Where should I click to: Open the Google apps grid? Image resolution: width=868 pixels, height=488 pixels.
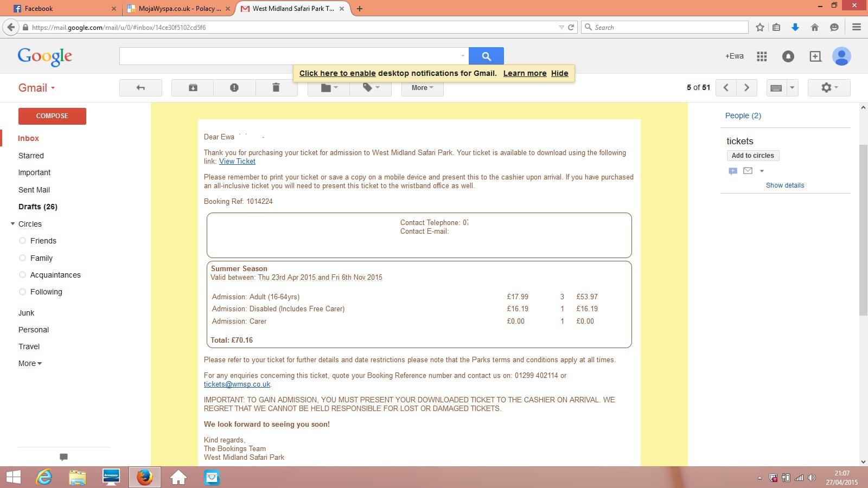762,56
